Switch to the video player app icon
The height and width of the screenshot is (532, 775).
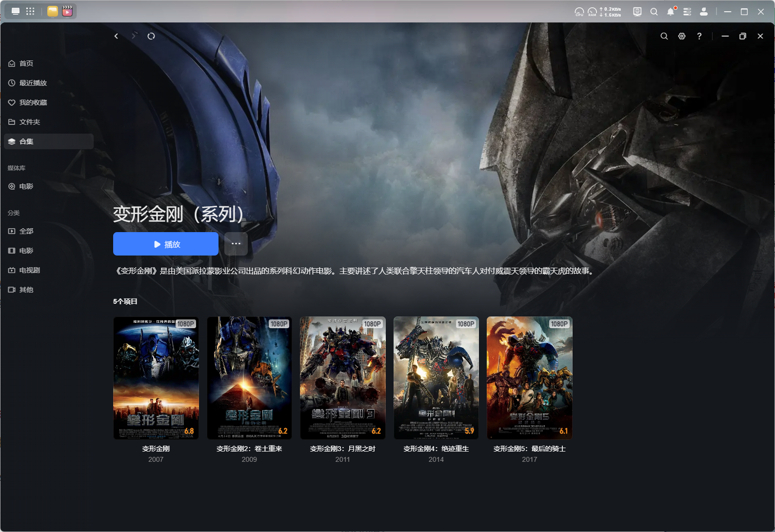(x=67, y=11)
